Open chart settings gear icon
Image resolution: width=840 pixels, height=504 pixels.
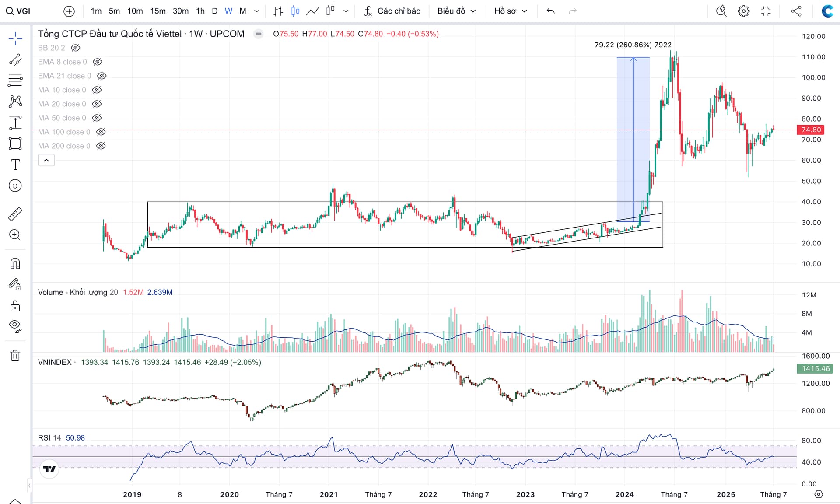pyautogui.click(x=743, y=11)
